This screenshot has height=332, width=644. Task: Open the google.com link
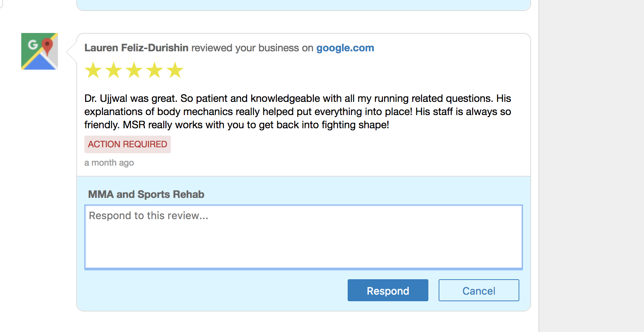coord(345,48)
